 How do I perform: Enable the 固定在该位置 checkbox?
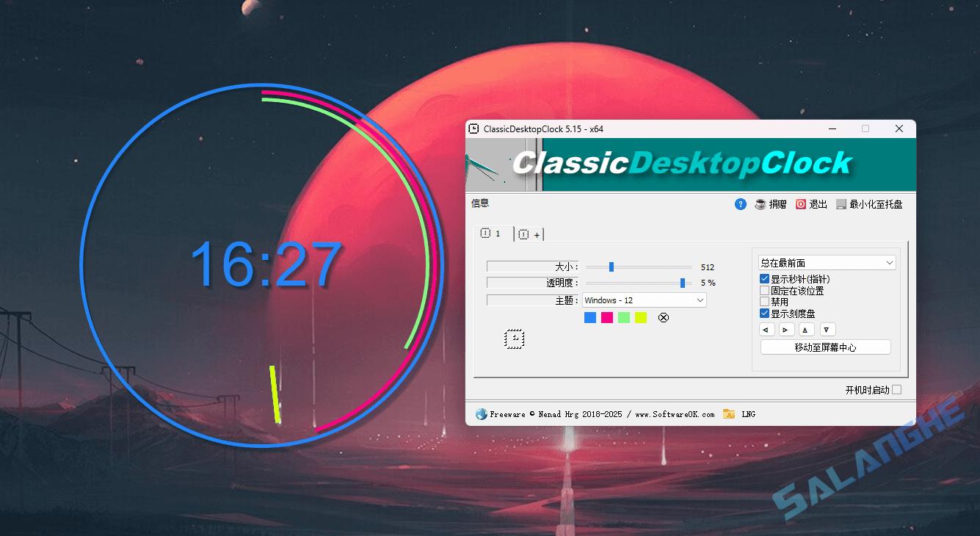(x=764, y=290)
